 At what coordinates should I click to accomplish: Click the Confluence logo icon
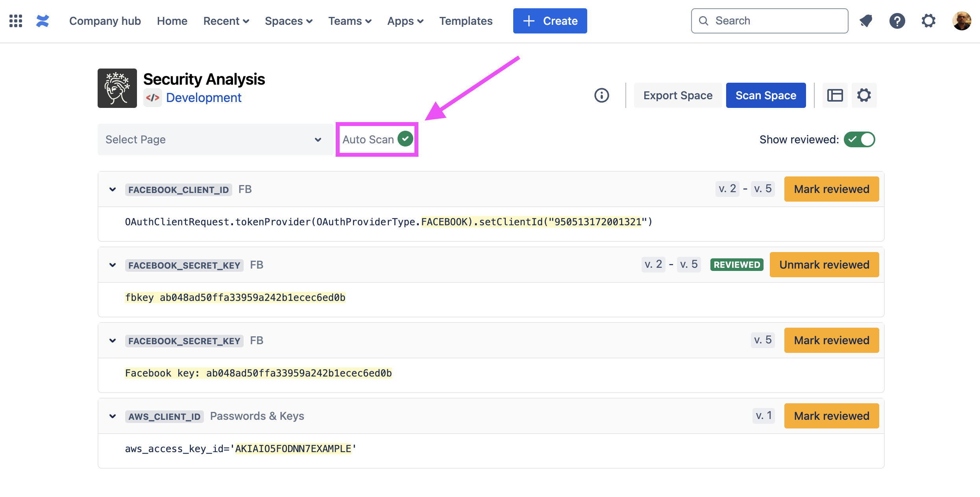click(43, 21)
